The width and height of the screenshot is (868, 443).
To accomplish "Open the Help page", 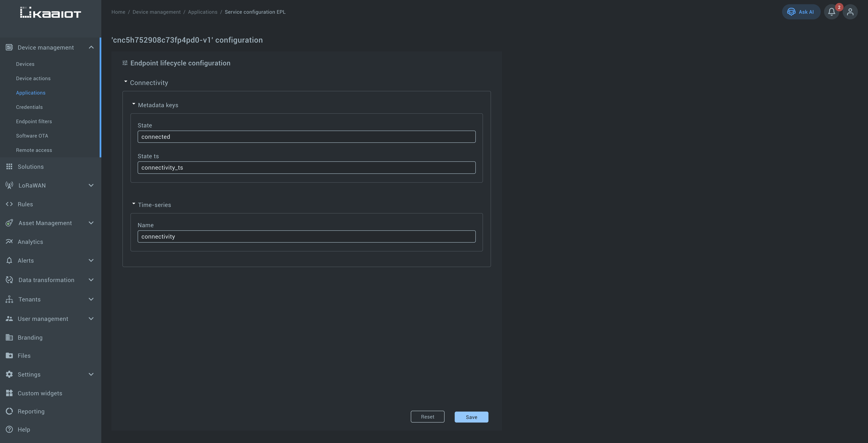I will (x=24, y=429).
